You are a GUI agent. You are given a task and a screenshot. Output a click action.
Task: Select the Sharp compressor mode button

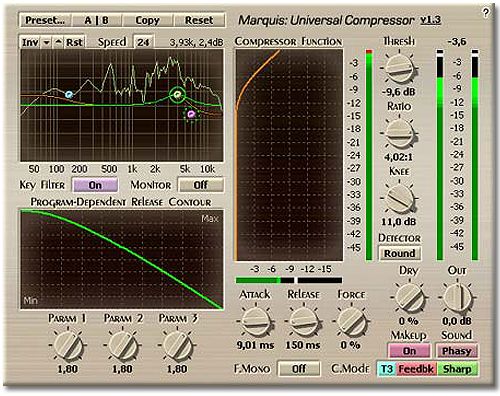(x=457, y=369)
